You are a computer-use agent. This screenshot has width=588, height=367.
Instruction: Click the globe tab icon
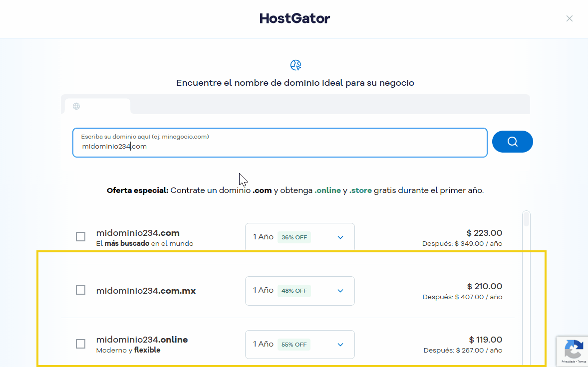76,106
